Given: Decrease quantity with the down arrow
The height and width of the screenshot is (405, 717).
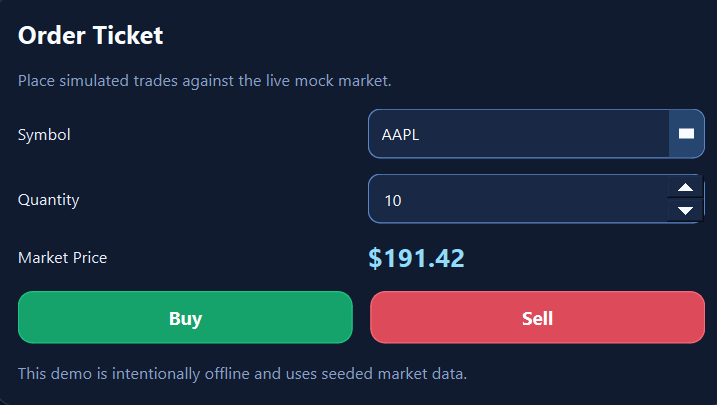Looking at the screenshot, I should click(x=685, y=211).
